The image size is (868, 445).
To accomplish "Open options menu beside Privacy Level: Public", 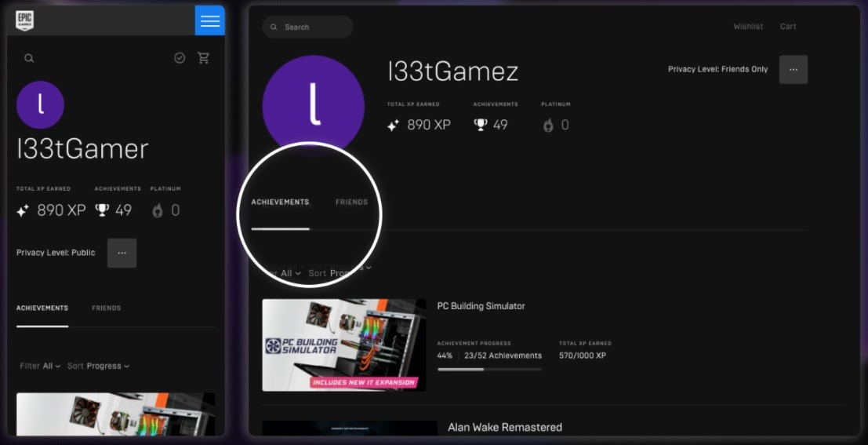I will click(122, 253).
